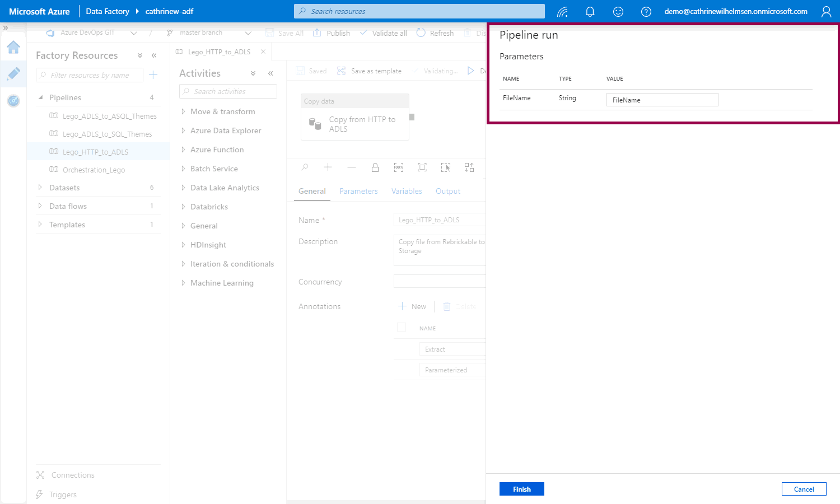Viewport: 840px width, 504px height.
Task: Click the Finish button
Action: (x=521, y=489)
